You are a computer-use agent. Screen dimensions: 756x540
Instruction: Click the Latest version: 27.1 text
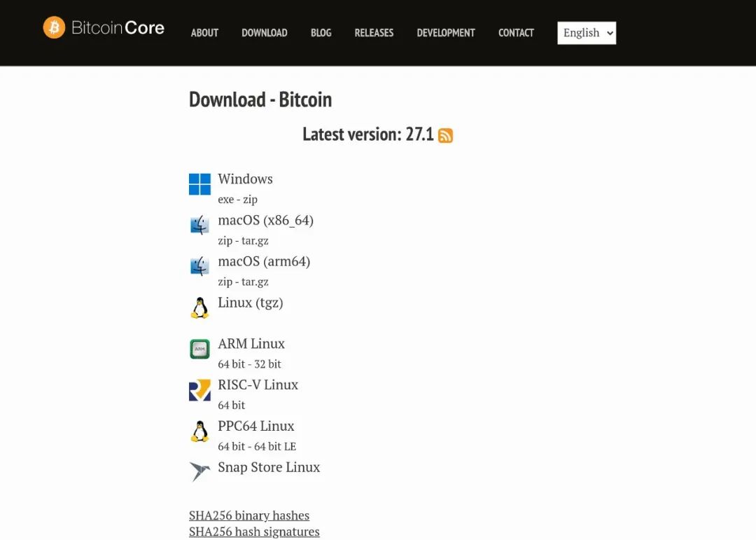(368, 134)
